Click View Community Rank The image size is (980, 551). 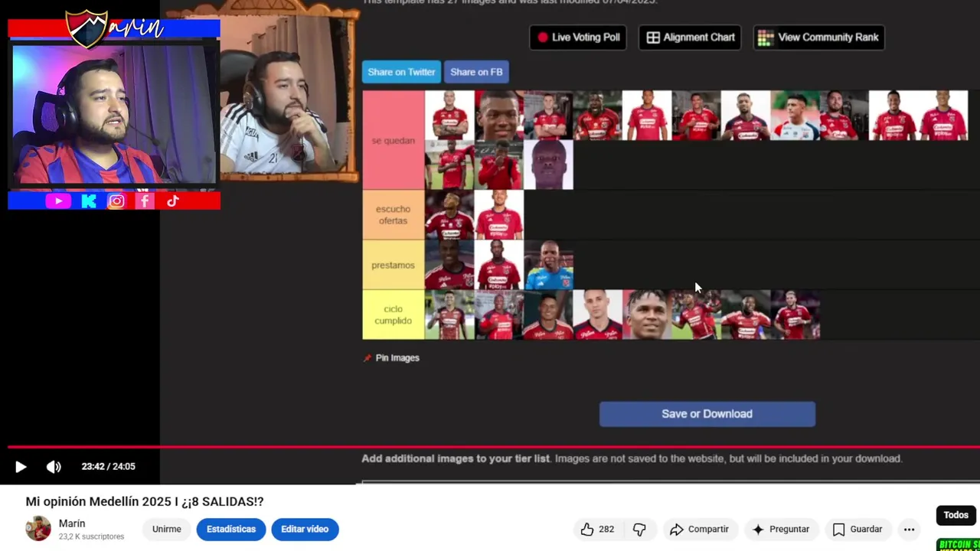[819, 37]
